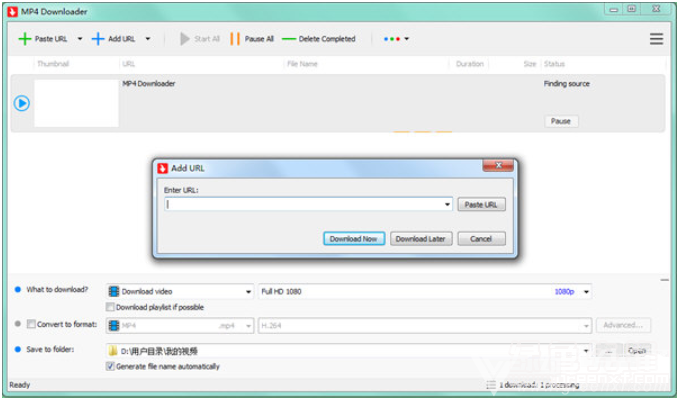Click the blue play circle on download row
Viewport: 678px width, 400px height.
coord(22,103)
